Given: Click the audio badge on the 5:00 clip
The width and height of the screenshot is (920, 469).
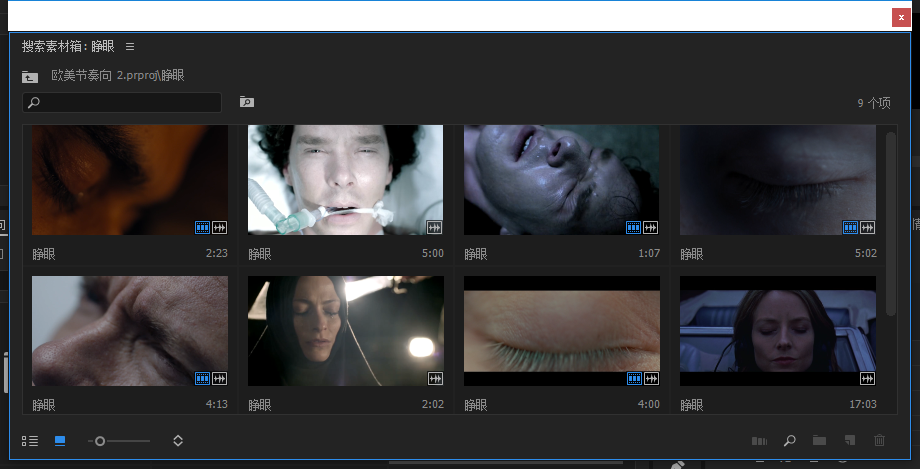Looking at the screenshot, I should click(x=435, y=227).
